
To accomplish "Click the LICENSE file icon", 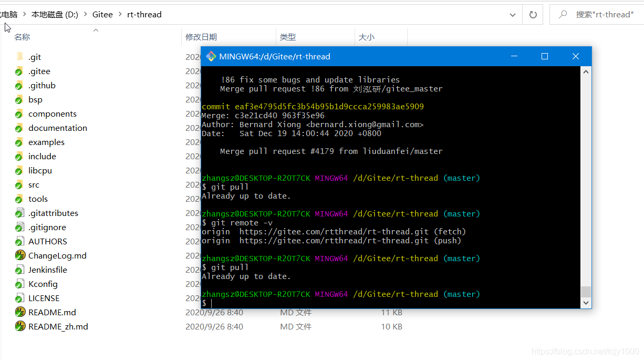I will pos(20,298).
